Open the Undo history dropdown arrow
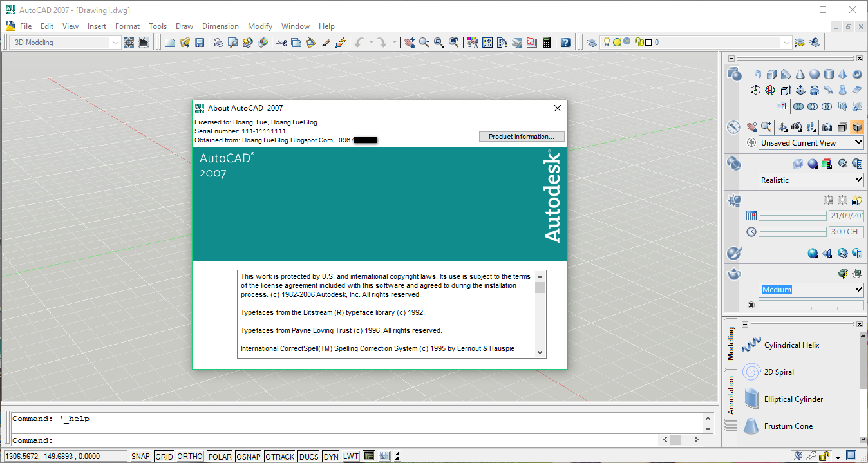 [x=372, y=43]
